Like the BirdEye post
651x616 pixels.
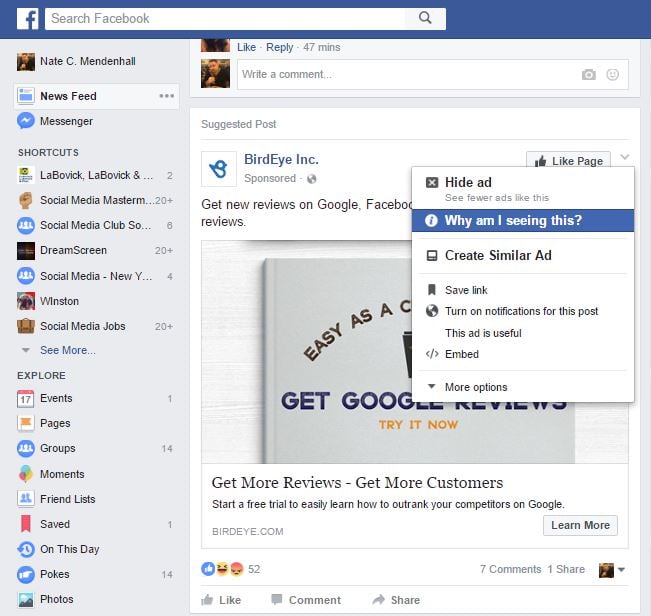click(x=221, y=600)
